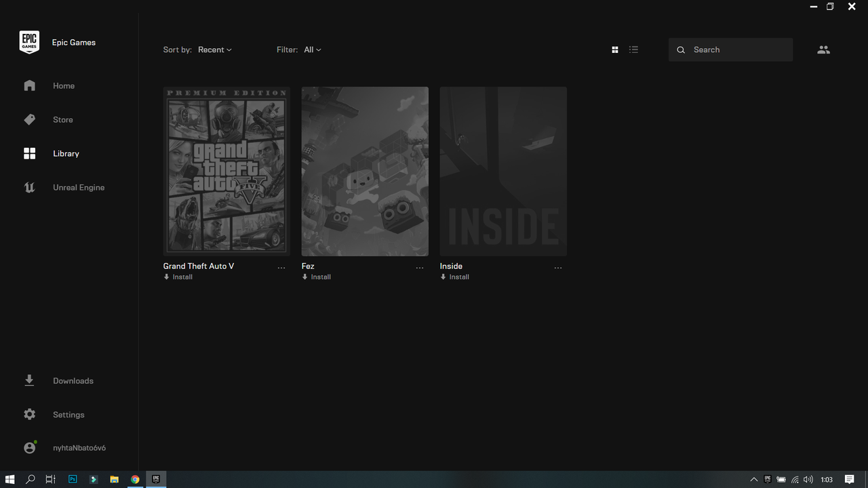Image resolution: width=868 pixels, height=488 pixels.
Task: Click the Inside game title
Action: [451, 266]
